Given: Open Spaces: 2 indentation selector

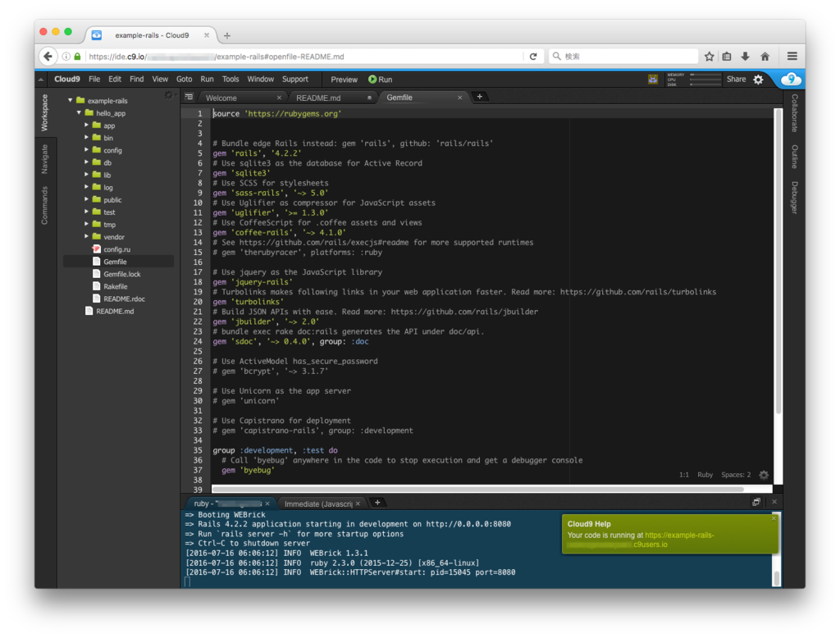Looking at the screenshot, I should click(x=736, y=475).
